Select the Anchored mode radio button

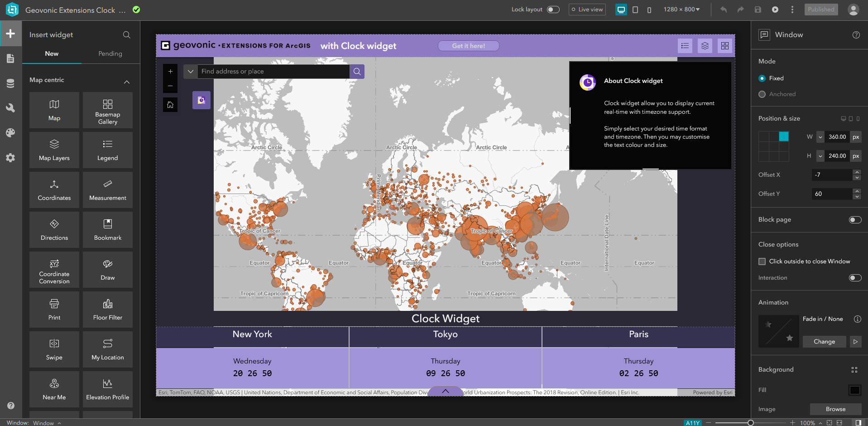click(x=762, y=94)
